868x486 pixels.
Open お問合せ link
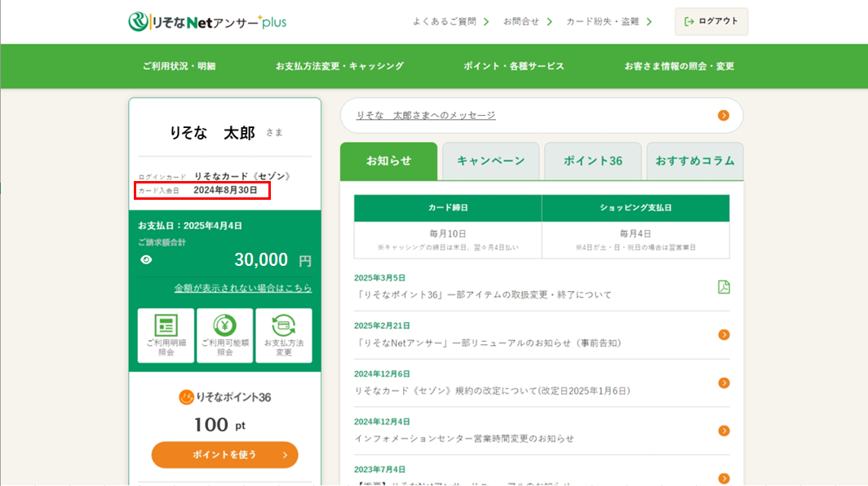[521, 21]
